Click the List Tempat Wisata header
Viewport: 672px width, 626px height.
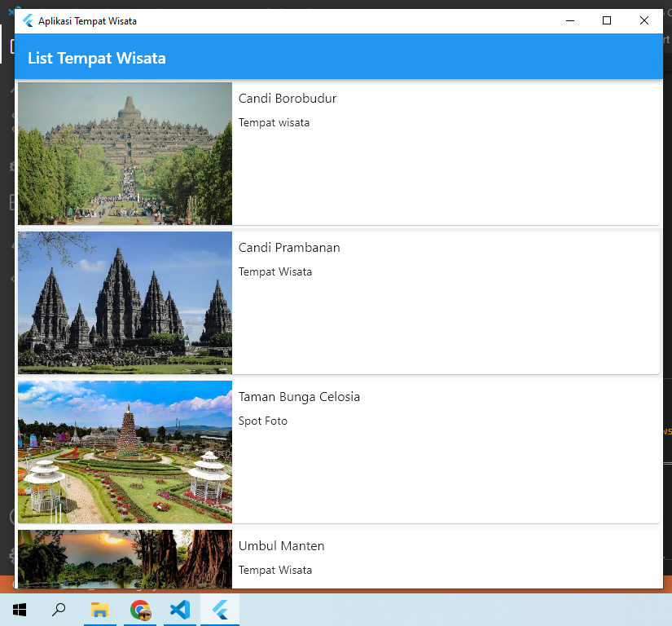pos(96,58)
